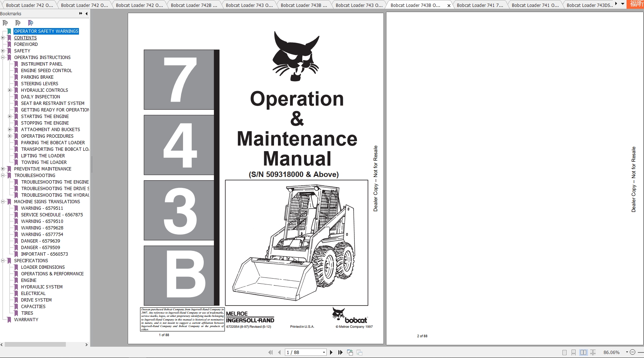Select the continuous scrolling page layout
The image size is (644, 358).
coord(574,352)
